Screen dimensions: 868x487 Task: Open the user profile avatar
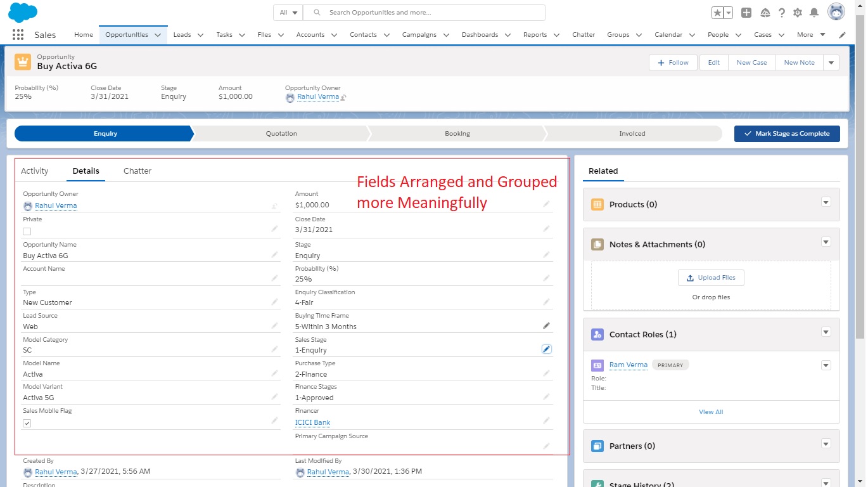(836, 12)
